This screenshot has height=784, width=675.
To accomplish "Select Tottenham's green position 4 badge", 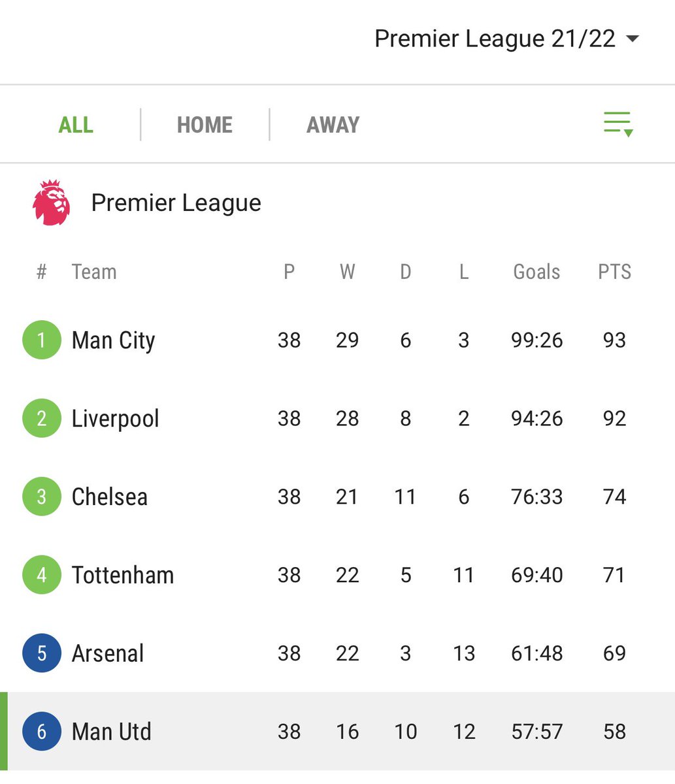I will [42, 576].
